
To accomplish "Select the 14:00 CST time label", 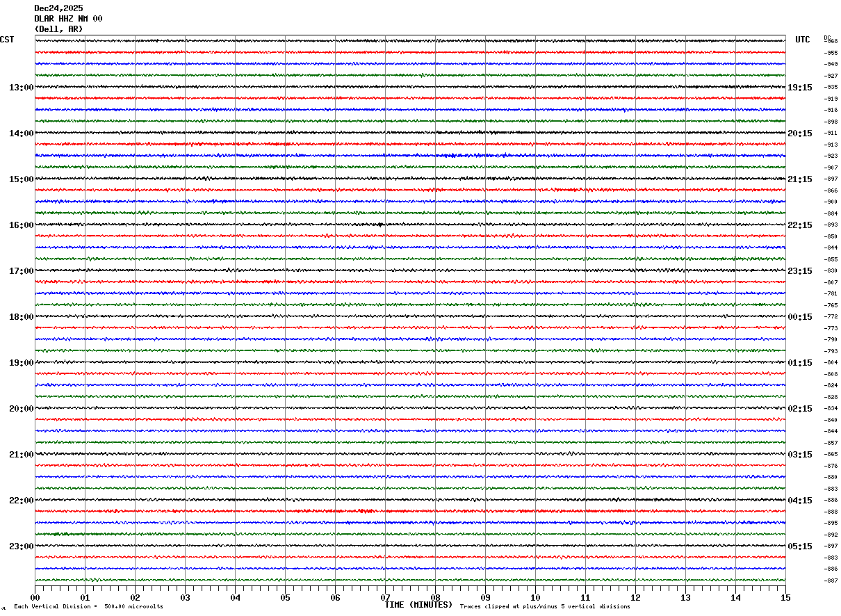I will (x=22, y=133).
